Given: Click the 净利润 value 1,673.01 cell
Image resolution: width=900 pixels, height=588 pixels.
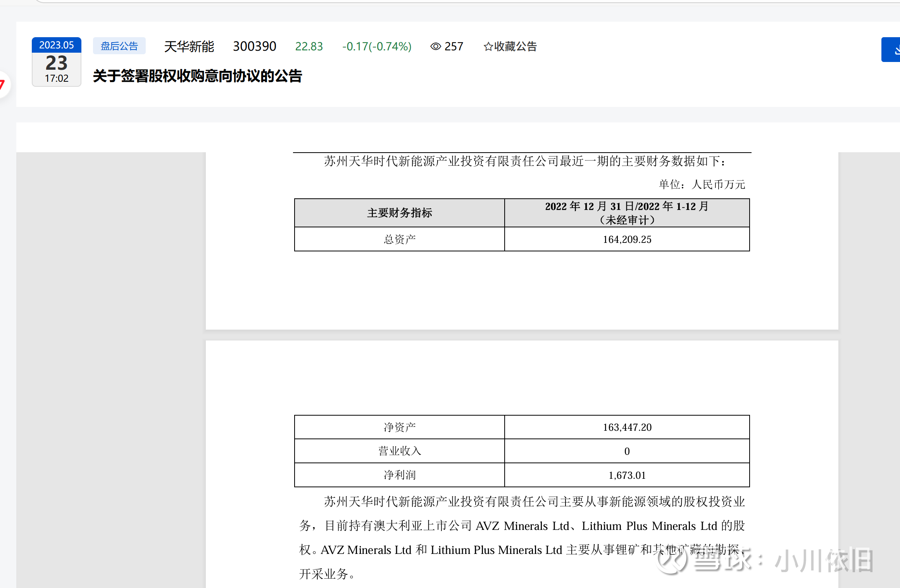Looking at the screenshot, I should (x=627, y=475).
